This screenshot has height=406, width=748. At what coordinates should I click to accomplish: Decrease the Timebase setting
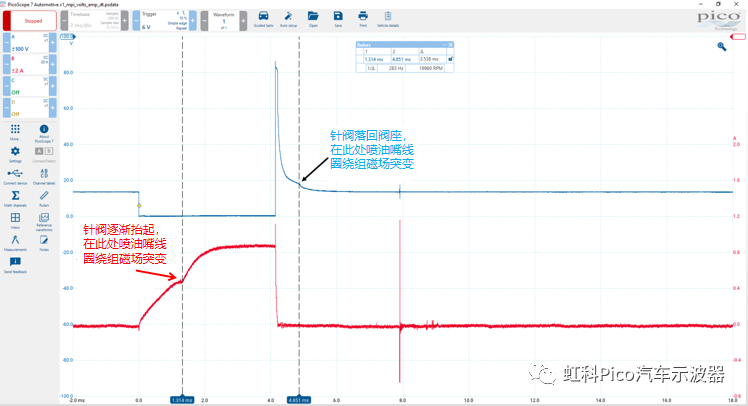(64, 21)
